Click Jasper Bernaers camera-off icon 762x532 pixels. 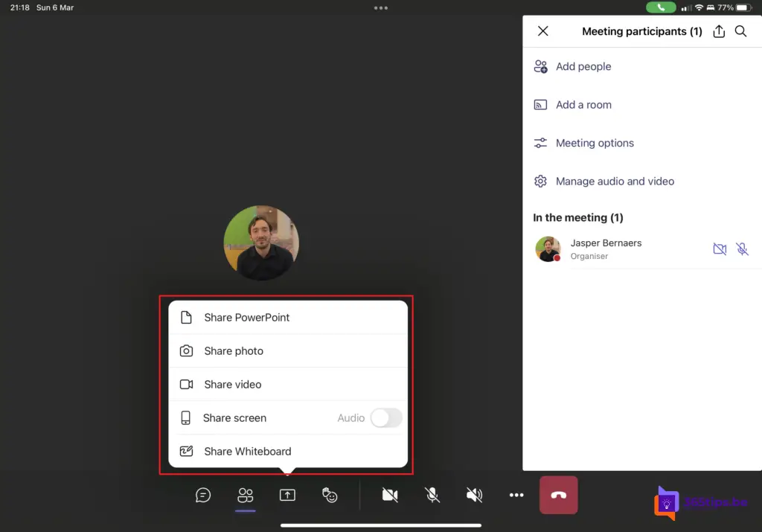coord(720,249)
